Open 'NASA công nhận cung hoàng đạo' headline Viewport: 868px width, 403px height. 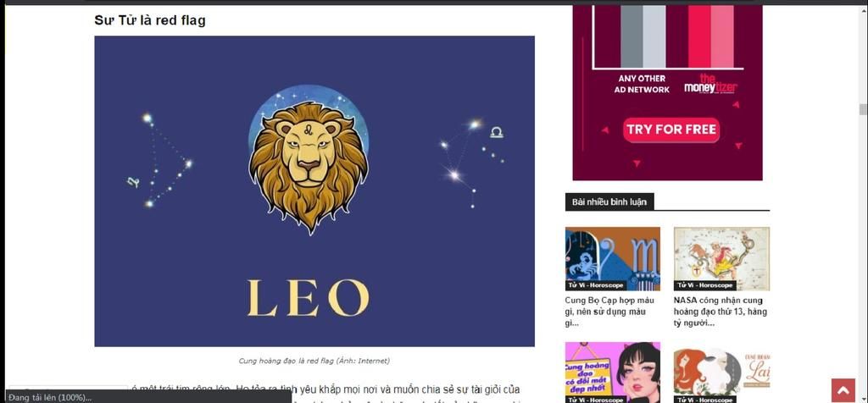pyautogui.click(x=719, y=312)
